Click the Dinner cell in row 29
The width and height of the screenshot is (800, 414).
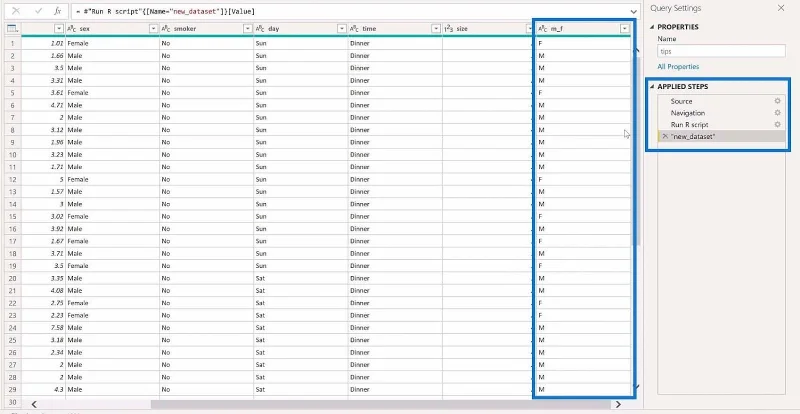(x=395, y=389)
